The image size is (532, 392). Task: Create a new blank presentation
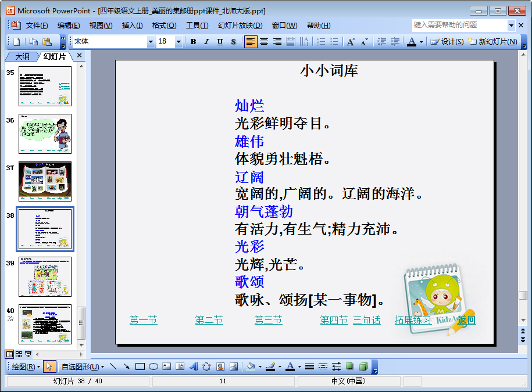tap(17, 42)
